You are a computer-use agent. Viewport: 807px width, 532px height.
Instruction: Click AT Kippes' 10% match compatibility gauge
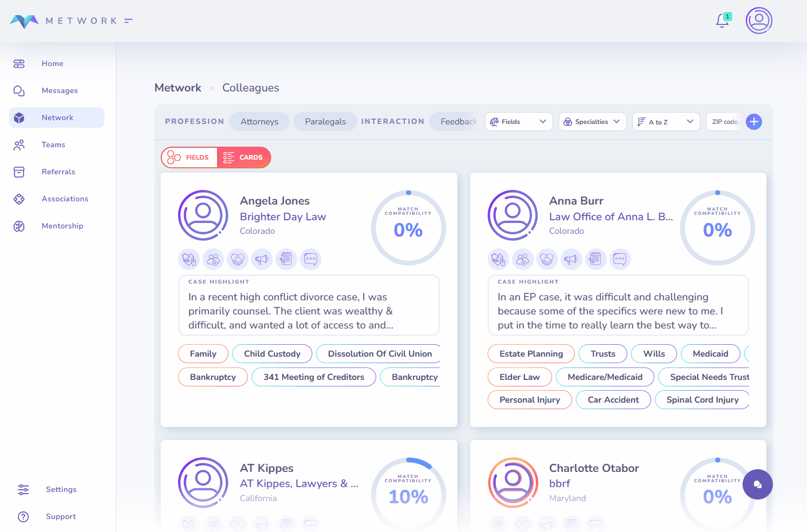(409, 495)
